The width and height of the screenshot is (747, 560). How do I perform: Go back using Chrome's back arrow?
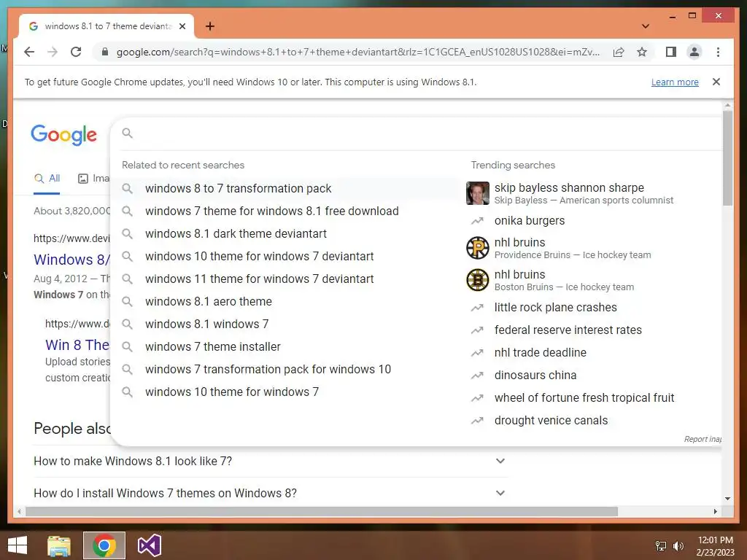coord(29,52)
